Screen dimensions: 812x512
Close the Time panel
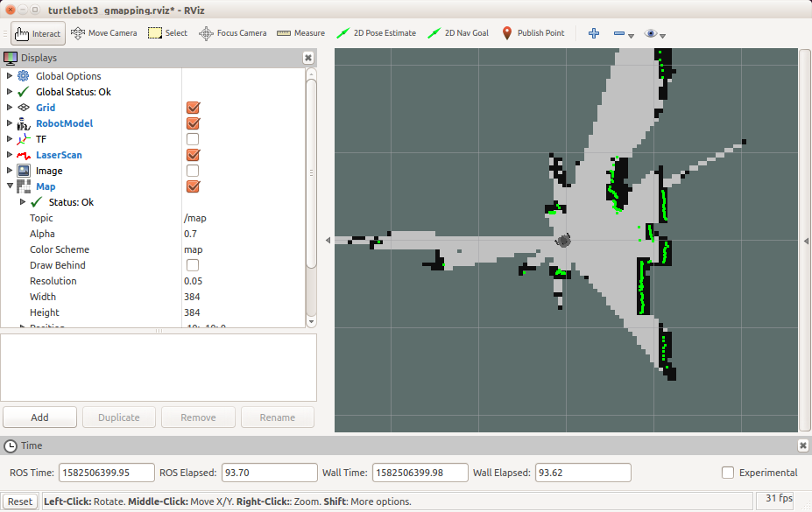pos(802,445)
